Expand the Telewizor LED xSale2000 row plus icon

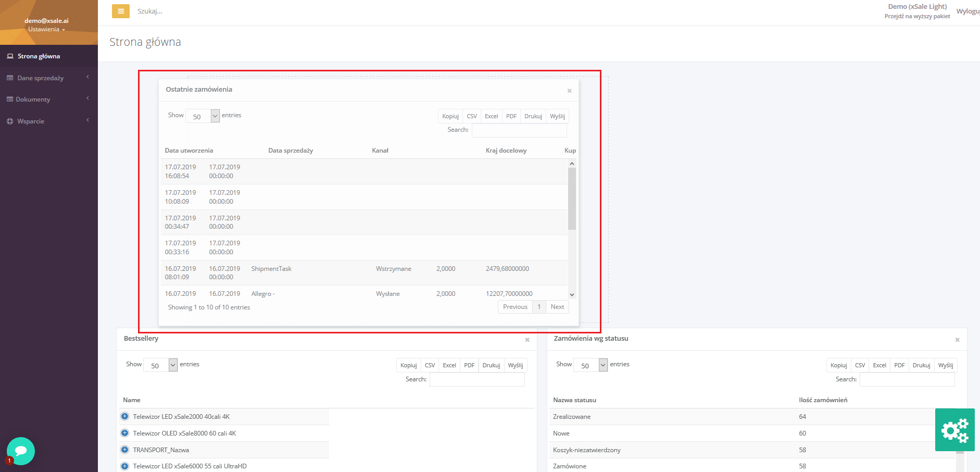tap(125, 416)
